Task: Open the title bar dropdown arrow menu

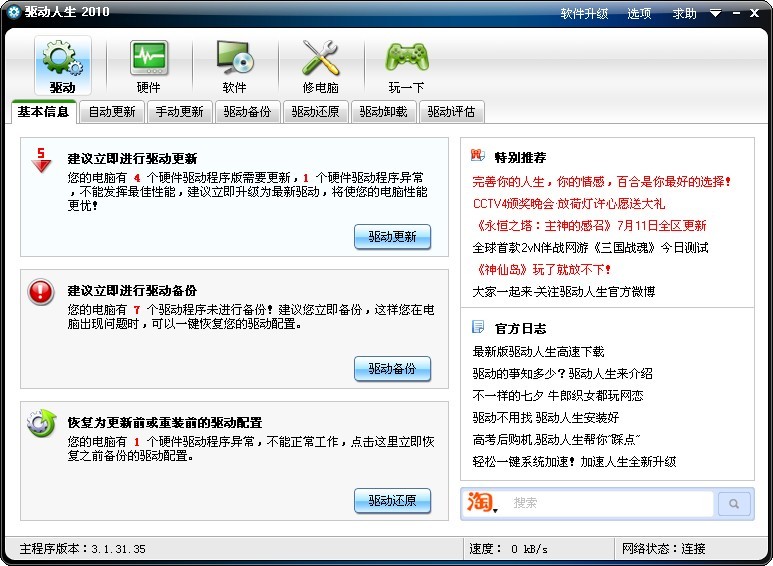Action: tap(715, 14)
